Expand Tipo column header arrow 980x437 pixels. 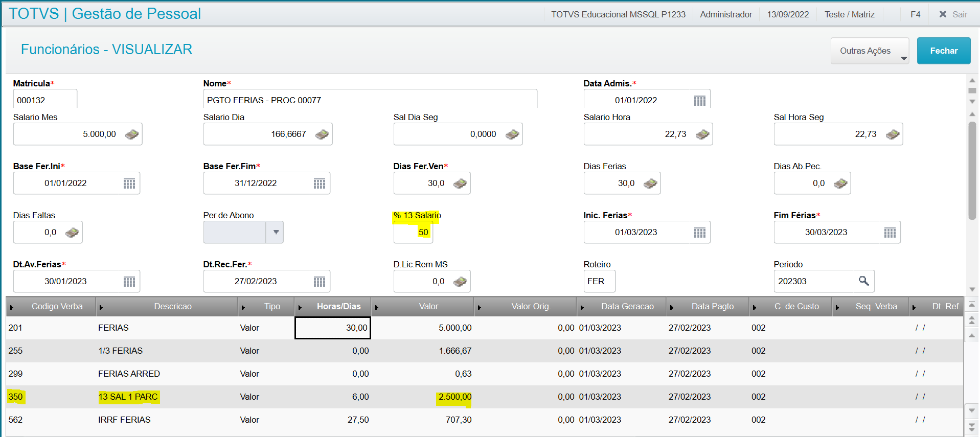243,307
